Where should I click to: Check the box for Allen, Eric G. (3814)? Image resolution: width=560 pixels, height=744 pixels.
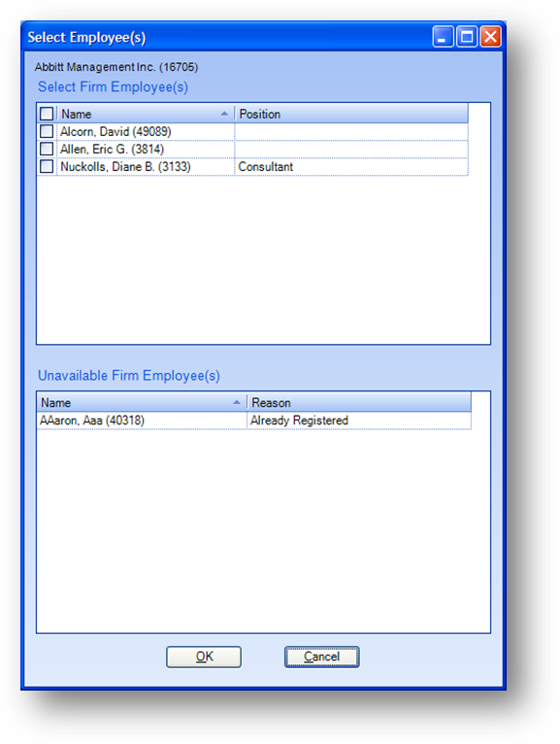point(47,149)
